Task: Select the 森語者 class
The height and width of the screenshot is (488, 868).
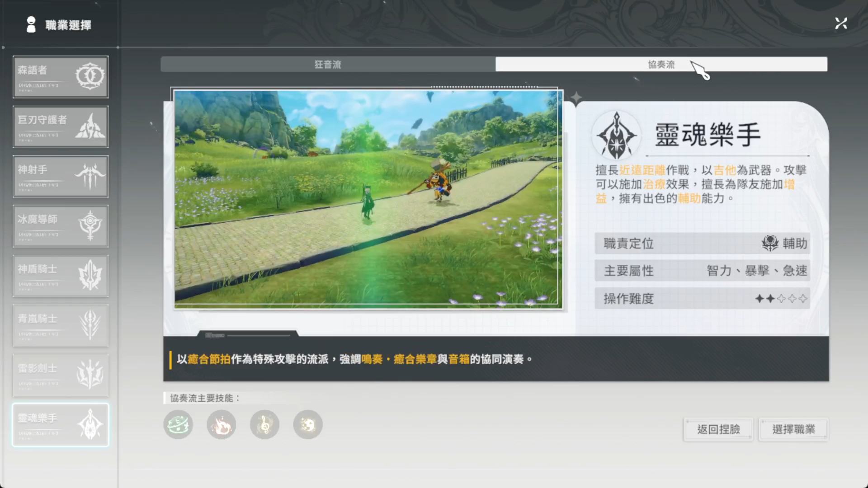Action: [61, 77]
